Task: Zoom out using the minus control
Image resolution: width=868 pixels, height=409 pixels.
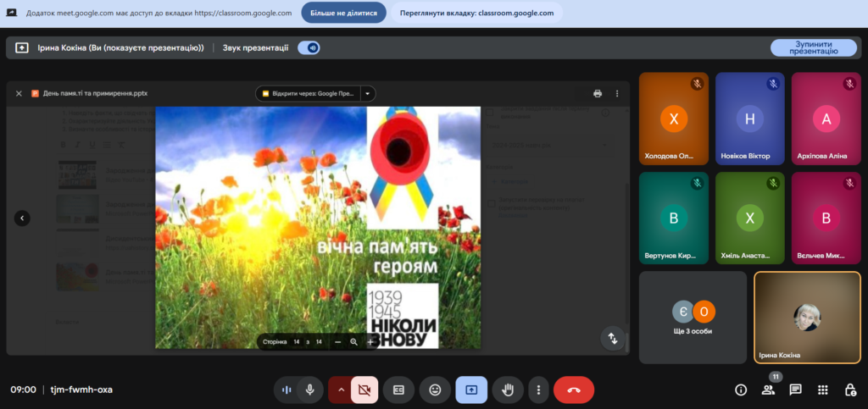Action: click(x=337, y=341)
